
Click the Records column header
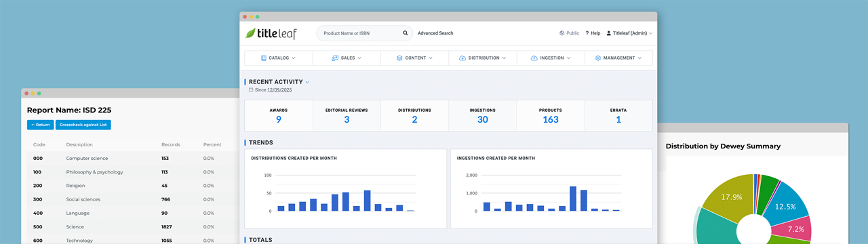pos(170,144)
